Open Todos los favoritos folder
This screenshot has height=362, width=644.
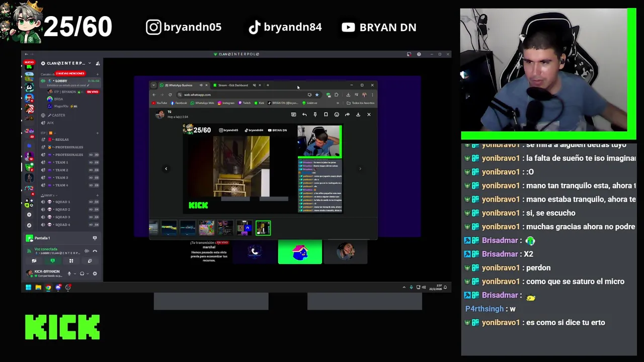pyautogui.click(x=360, y=103)
